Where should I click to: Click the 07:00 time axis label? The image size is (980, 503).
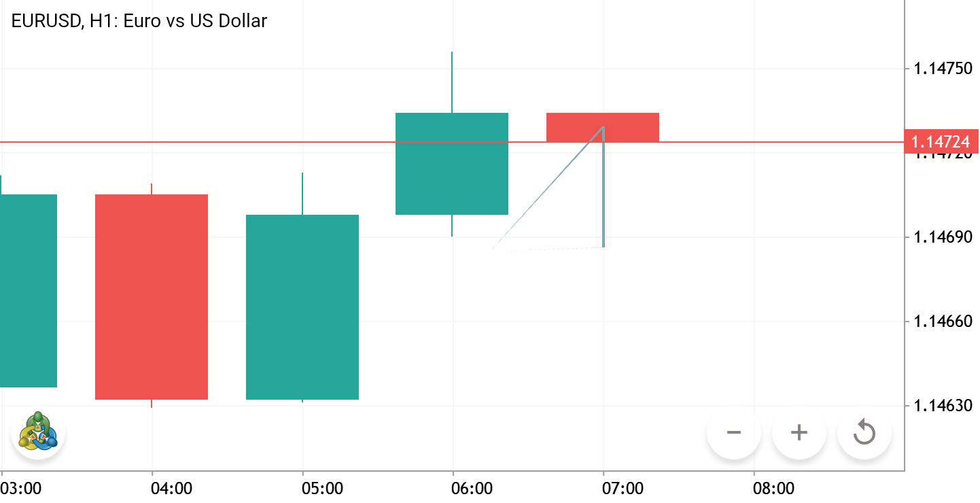[623, 488]
